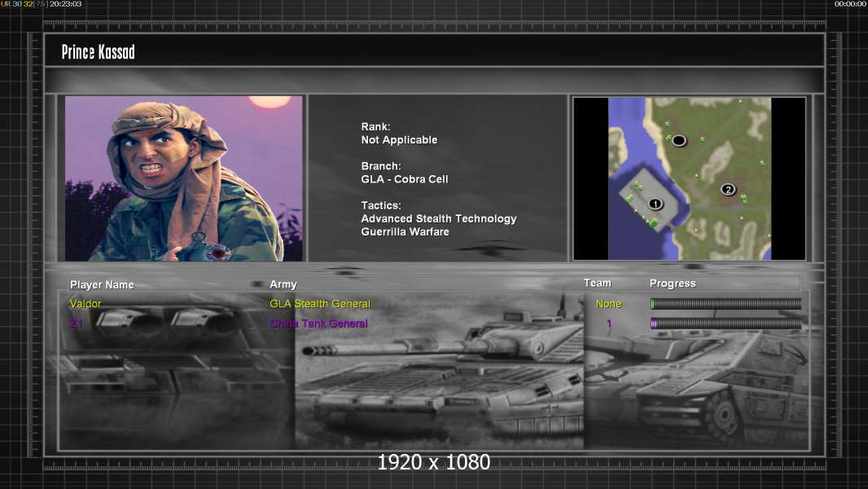This screenshot has width=868, height=489.
Task: Click the Prince Kassad general portrait
Action: (184, 178)
